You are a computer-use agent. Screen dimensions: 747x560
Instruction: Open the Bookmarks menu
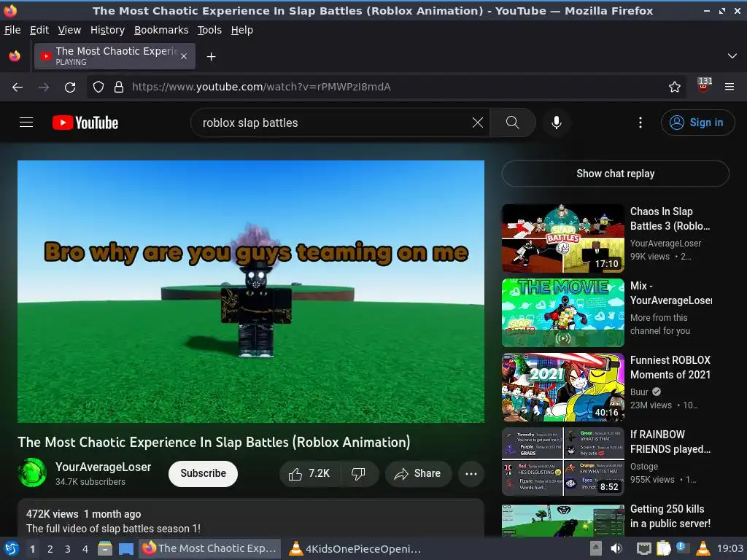161,30
